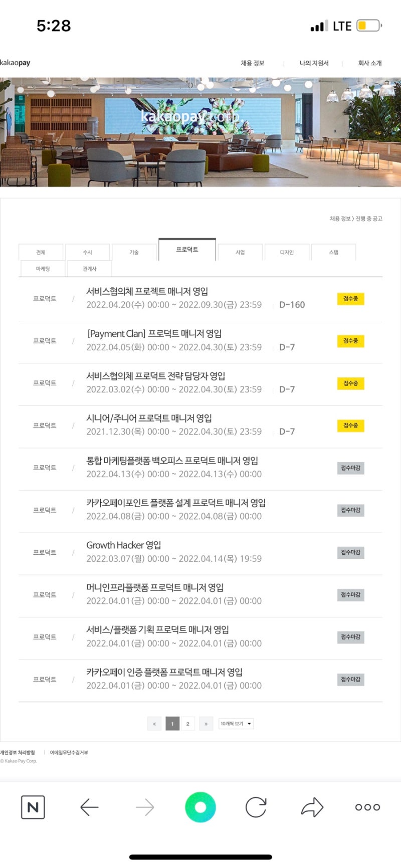
Task: Open 채용 정보 in top menu
Action: pos(252,63)
